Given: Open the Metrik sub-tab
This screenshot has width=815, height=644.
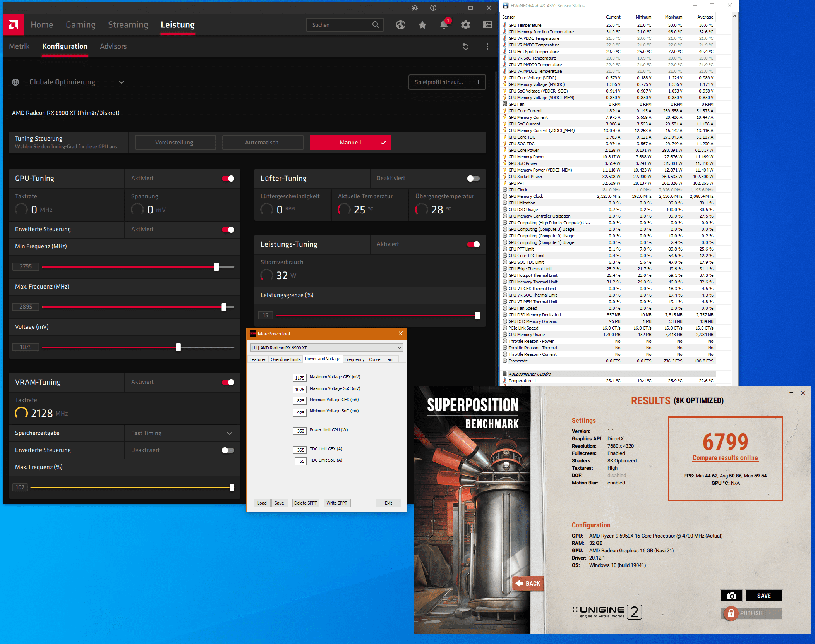Looking at the screenshot, I should [19, 46].
